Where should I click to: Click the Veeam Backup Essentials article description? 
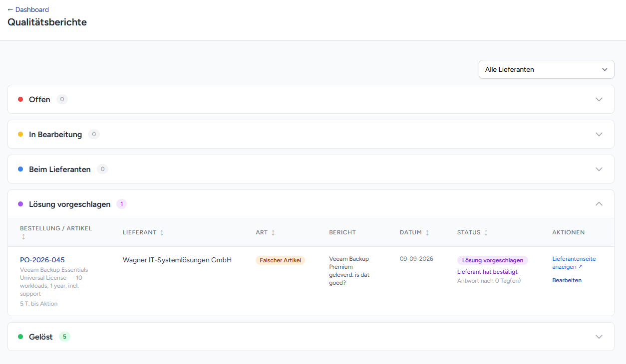(54, 282)
